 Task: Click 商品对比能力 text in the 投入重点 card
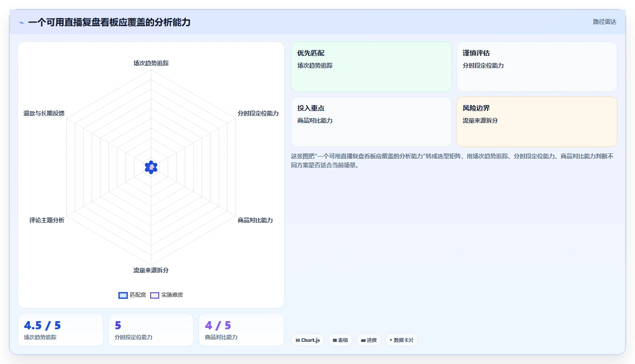[315, 120]
